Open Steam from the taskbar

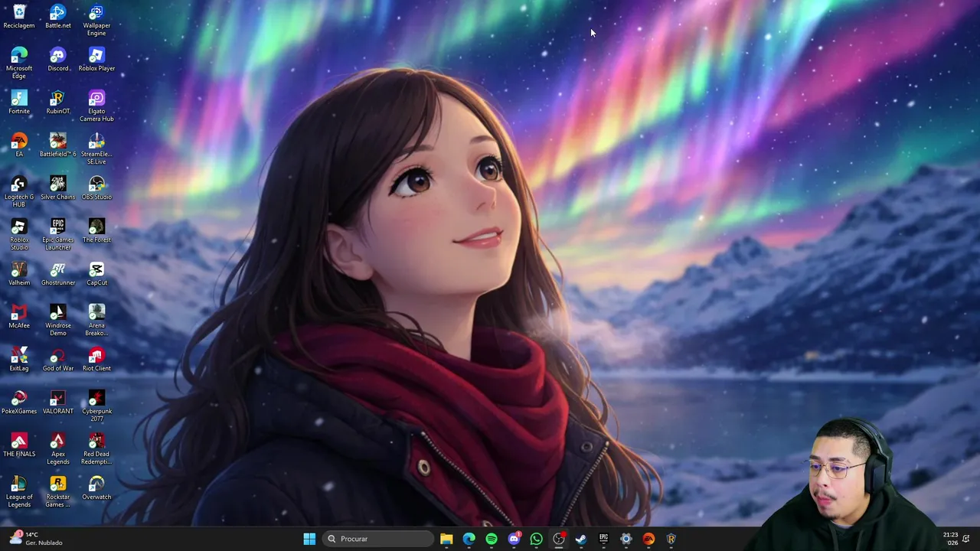[581, 539]
